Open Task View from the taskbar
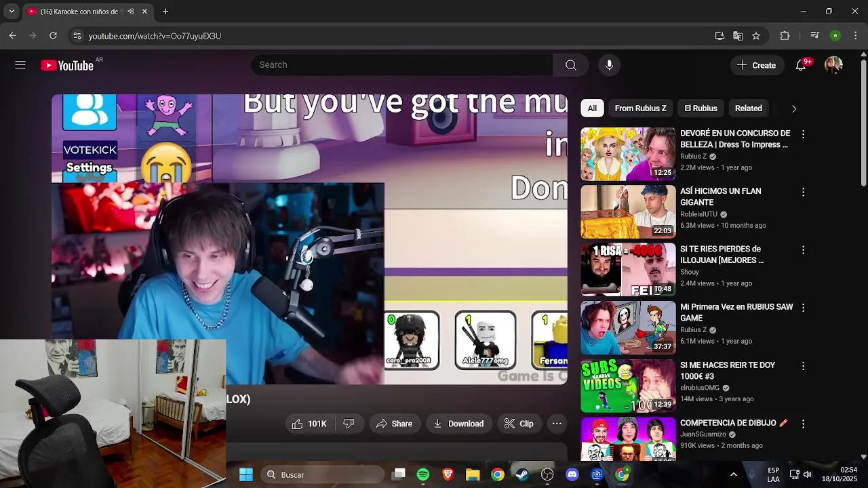Screen dimensions: 868x488 (399, 474)
